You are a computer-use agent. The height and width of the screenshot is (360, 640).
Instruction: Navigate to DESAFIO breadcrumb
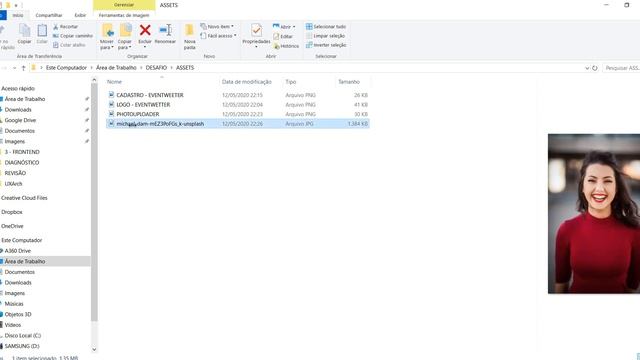156,68
